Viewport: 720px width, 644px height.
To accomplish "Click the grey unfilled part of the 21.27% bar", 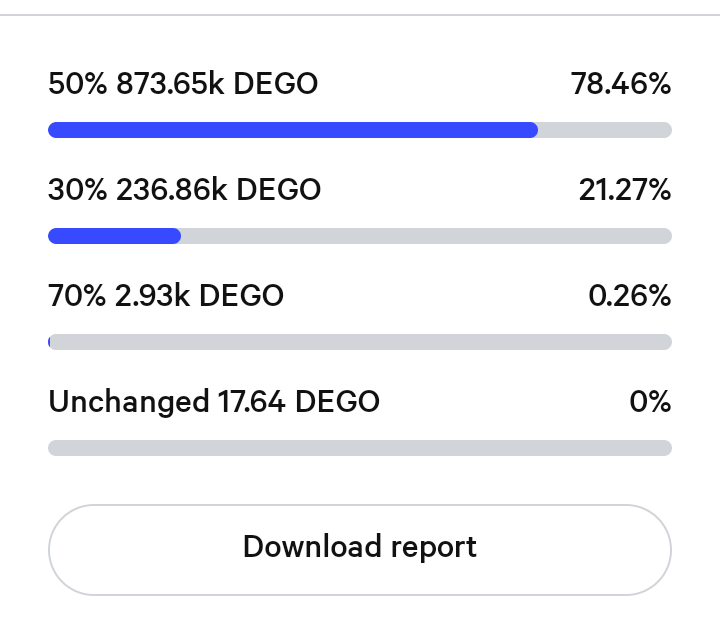I will coord(427,236).
